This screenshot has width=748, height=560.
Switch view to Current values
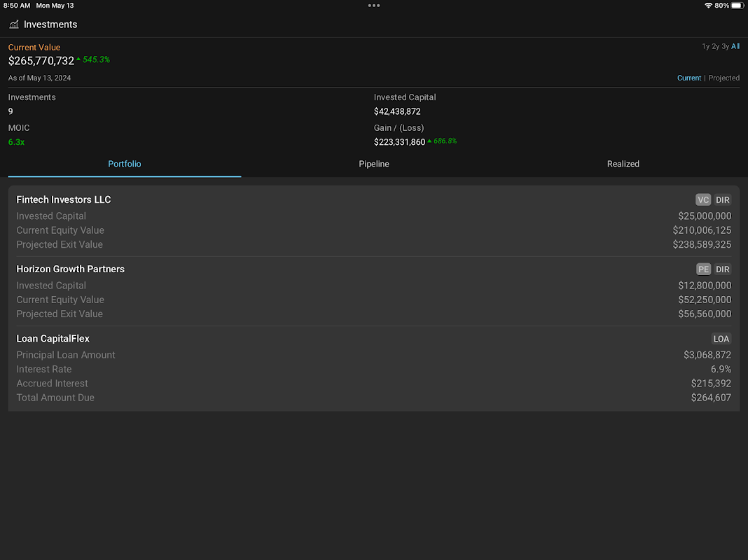coord(689,78)
